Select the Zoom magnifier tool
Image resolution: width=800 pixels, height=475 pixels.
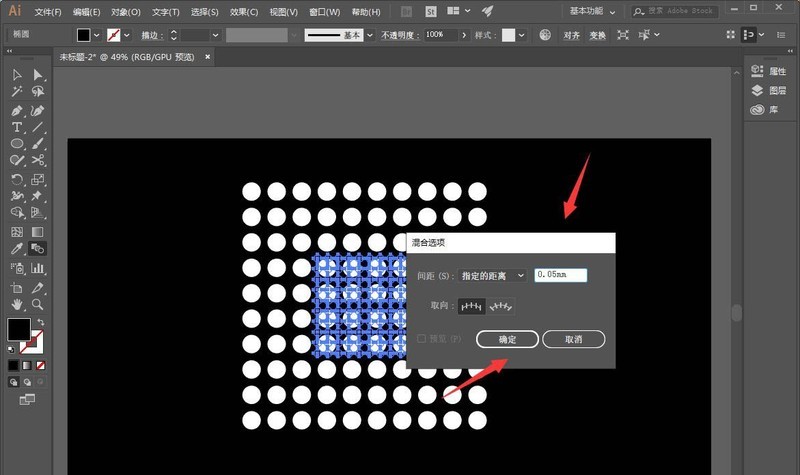coord(37,303)
